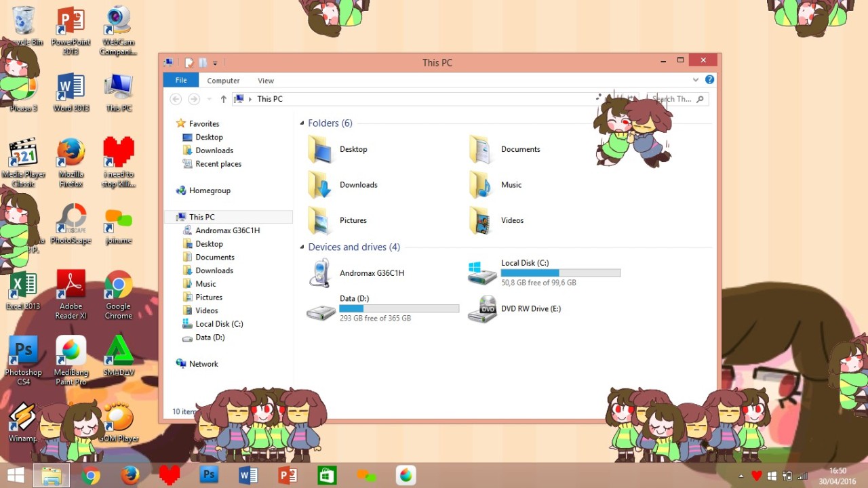Open the Videos folder in Folders section

[x=496, y=220]
